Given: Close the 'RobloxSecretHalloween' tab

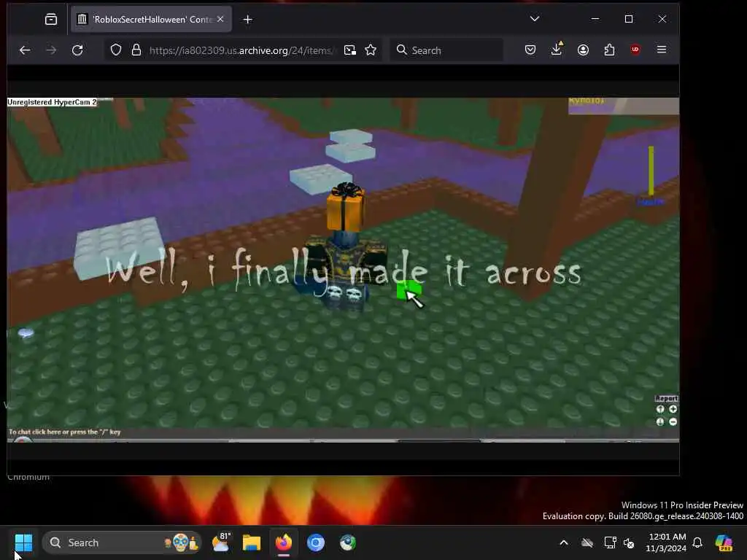Looking at the screenshot, I should click(220, 19).
